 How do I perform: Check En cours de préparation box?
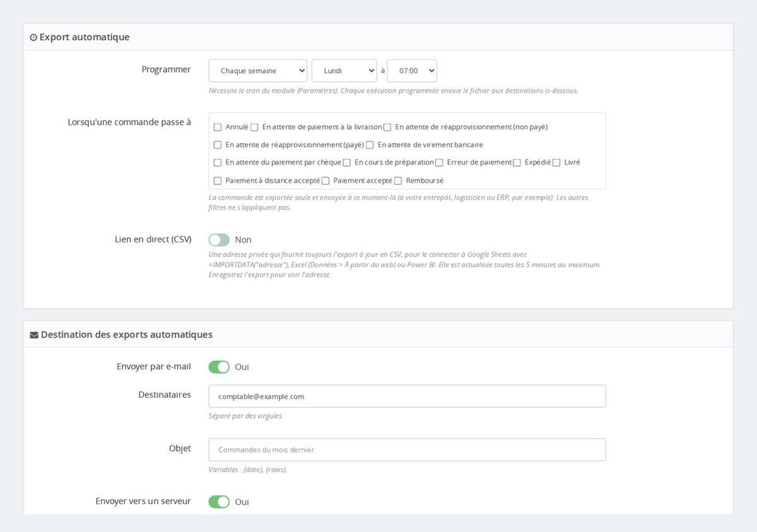click(347, 163)
